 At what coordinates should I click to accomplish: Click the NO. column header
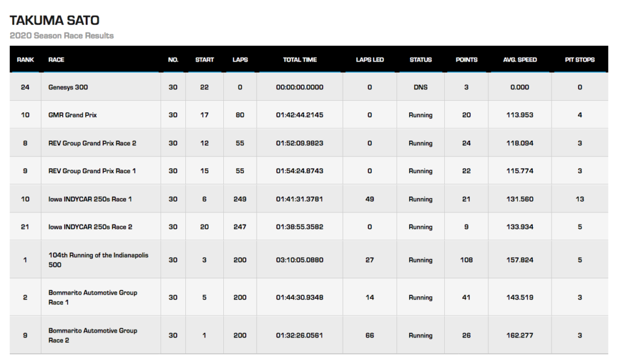173,60
